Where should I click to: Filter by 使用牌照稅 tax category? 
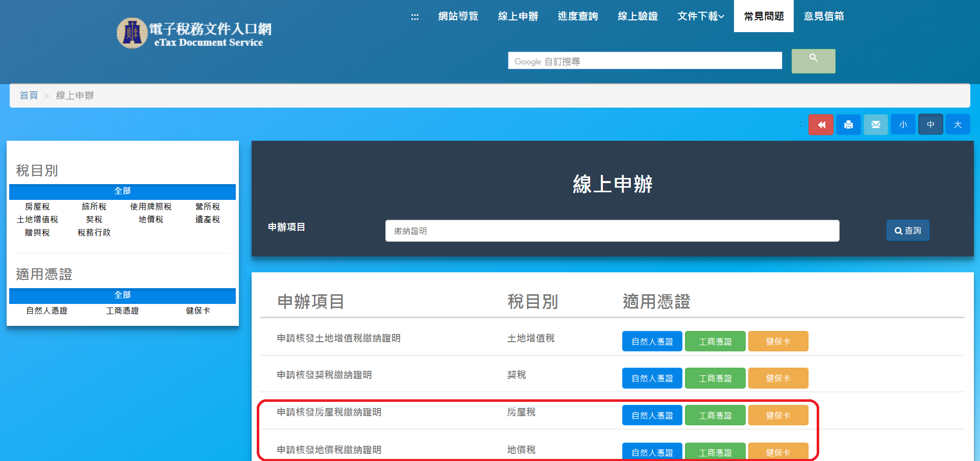coord(151,207)
